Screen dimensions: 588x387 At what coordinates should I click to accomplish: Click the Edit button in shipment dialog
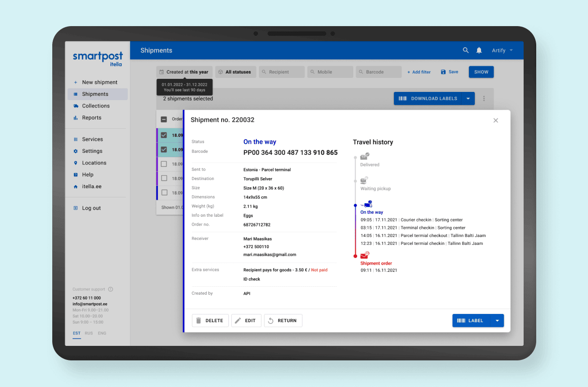click(x=246, y=320)
